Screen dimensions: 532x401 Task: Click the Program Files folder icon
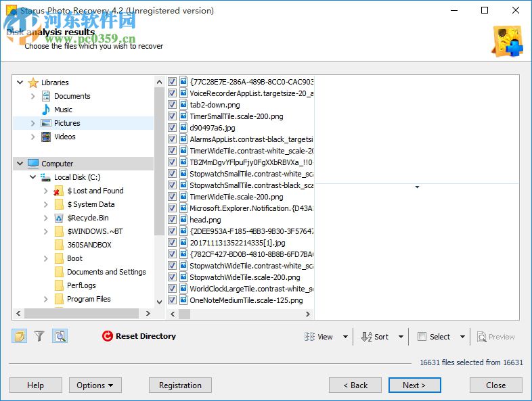pyautogui.click(x=59, y=299)
